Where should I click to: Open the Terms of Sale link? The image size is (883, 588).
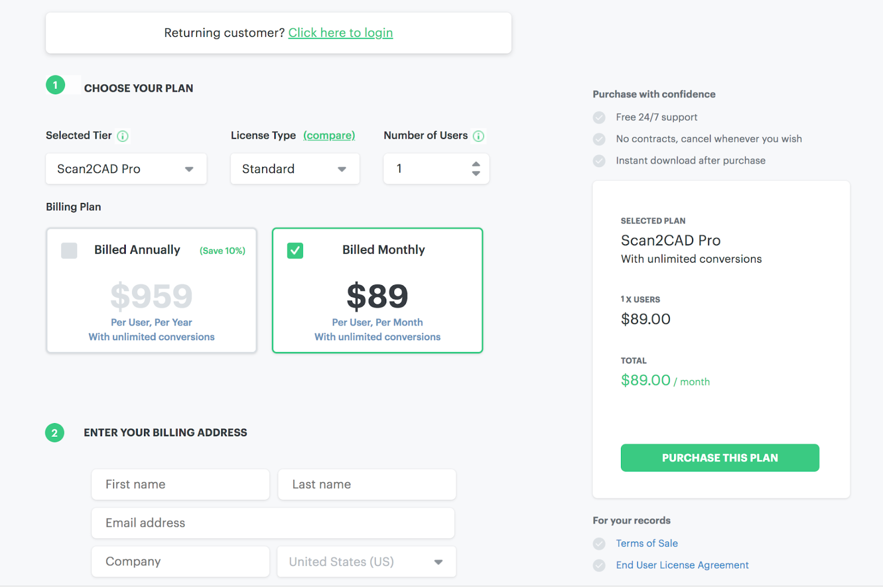(x=646, y=543)
